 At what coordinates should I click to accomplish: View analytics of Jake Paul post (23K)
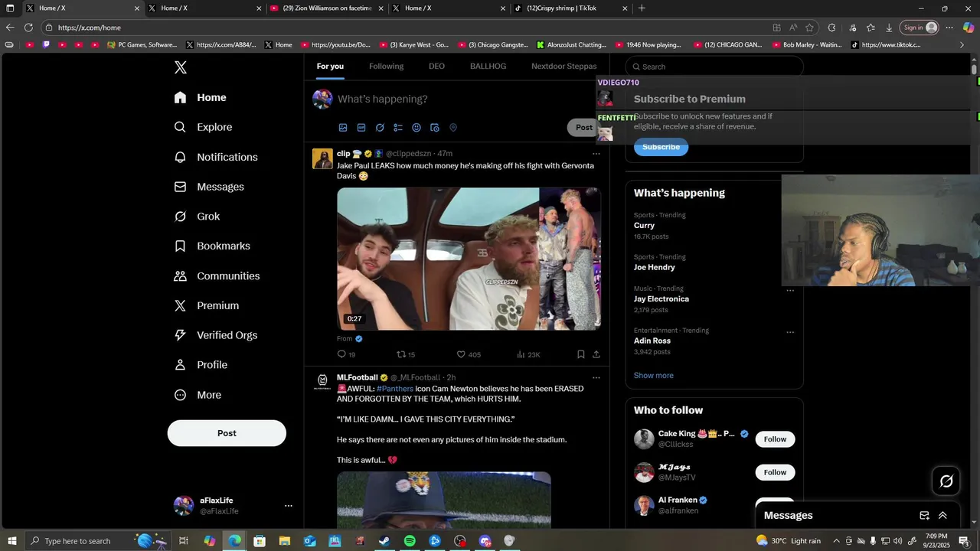tap(528, 354)
